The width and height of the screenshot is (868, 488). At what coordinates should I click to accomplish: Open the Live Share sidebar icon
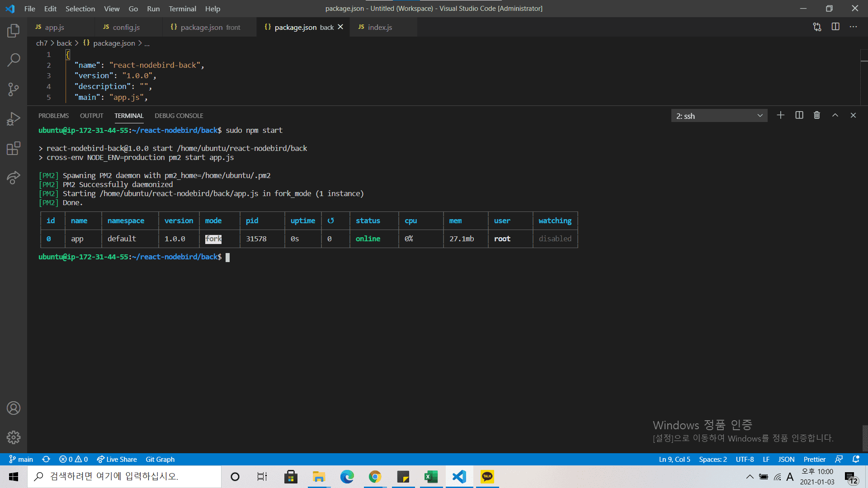tap(14, 178)
